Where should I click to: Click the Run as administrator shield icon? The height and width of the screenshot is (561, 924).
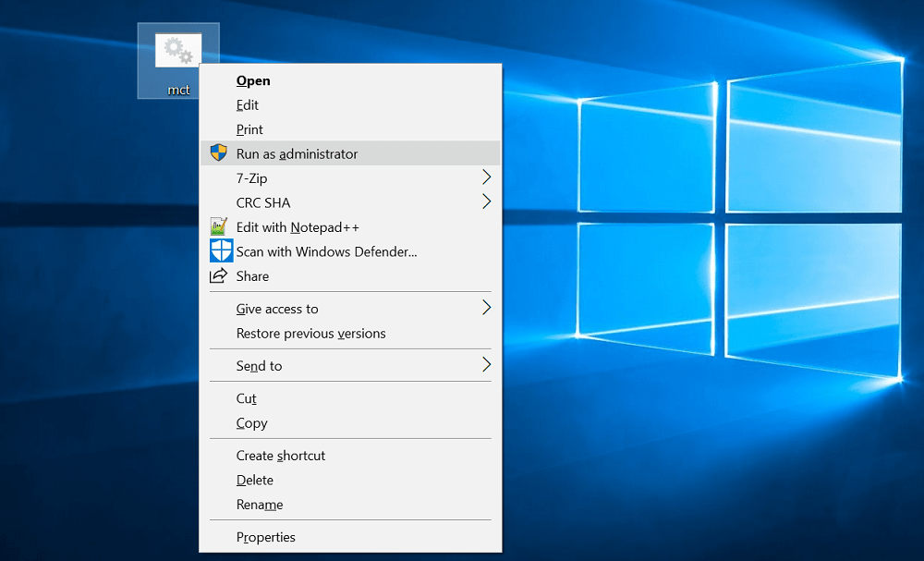219,153
